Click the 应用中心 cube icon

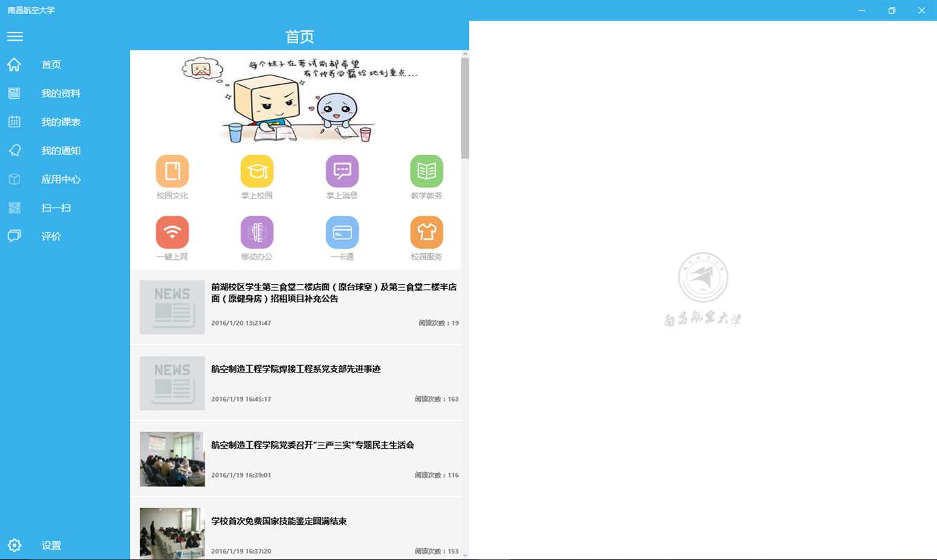(x=14, y=179)
